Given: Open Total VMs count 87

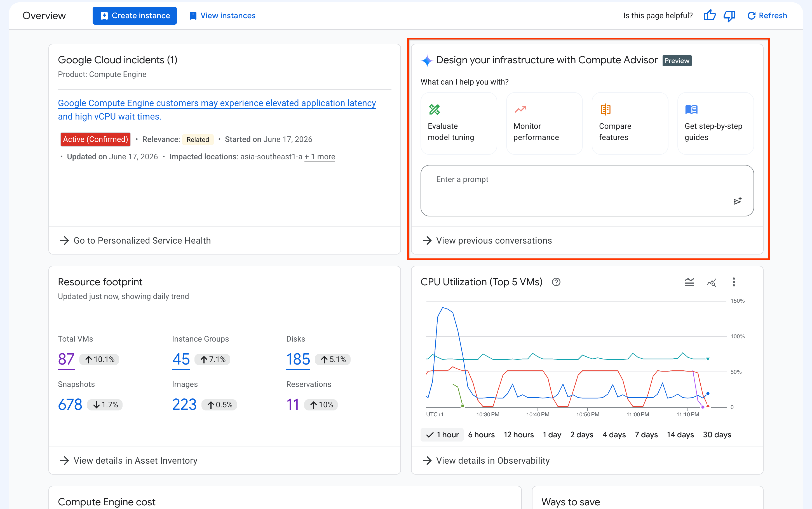Looking at the screenshot, I should pyautogui.click(x=66, y=359).
